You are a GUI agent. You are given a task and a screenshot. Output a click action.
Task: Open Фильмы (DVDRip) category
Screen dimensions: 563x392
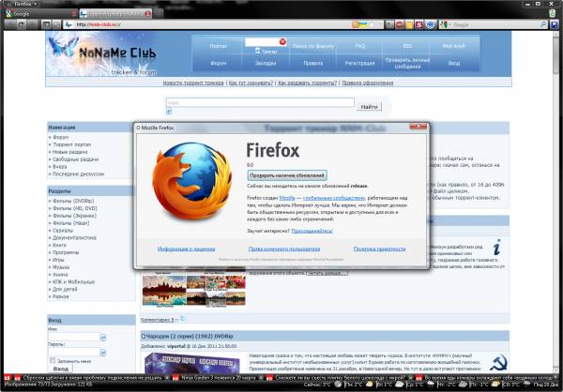[x=73, y=201]
